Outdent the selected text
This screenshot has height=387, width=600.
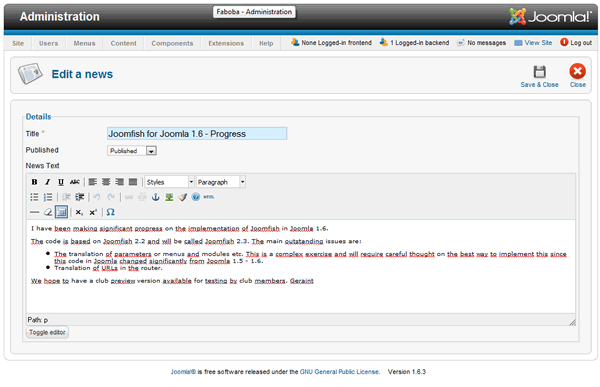tap(66, 197)
